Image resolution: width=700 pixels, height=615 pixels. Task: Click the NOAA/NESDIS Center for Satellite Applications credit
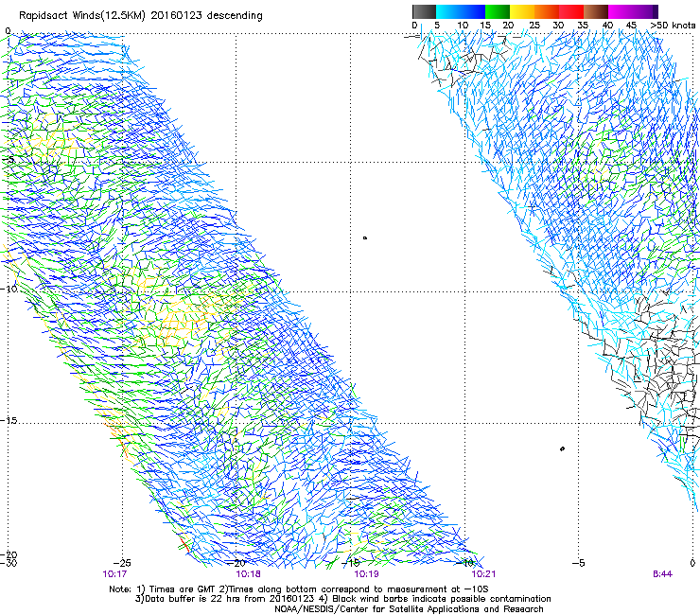[x=409, y=609]
